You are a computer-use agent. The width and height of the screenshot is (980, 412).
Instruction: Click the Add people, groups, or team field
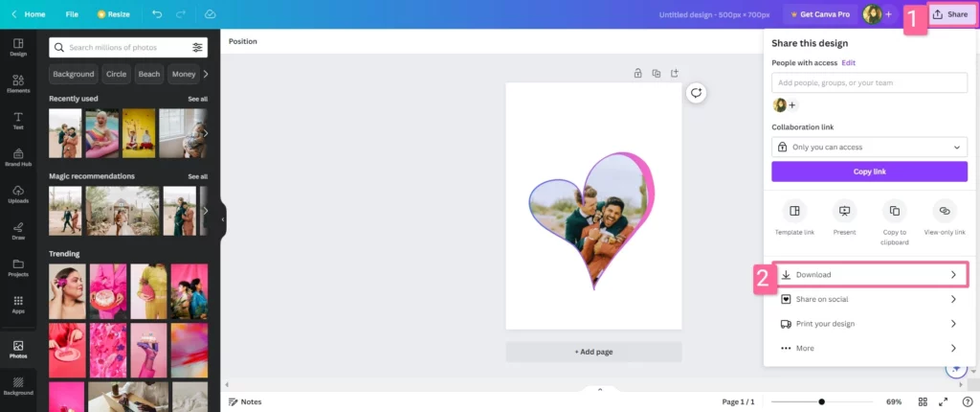coord(869,82)
